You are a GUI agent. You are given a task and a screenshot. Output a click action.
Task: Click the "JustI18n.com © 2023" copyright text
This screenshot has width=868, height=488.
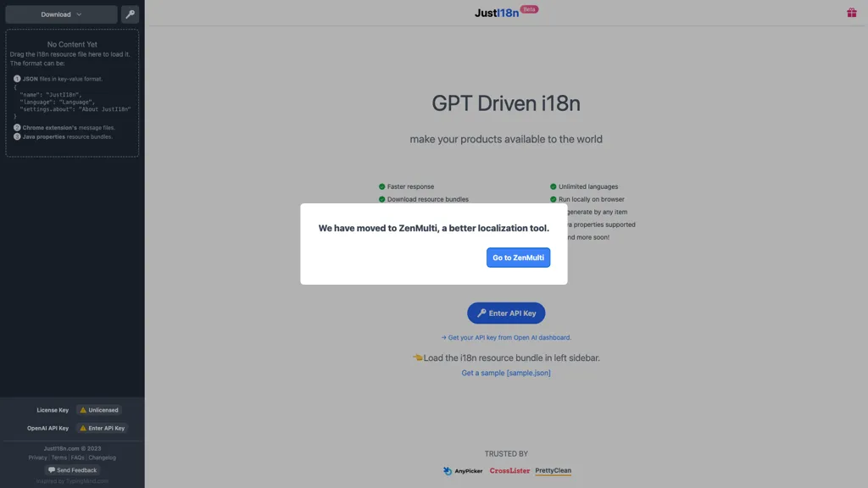(72, 449)
